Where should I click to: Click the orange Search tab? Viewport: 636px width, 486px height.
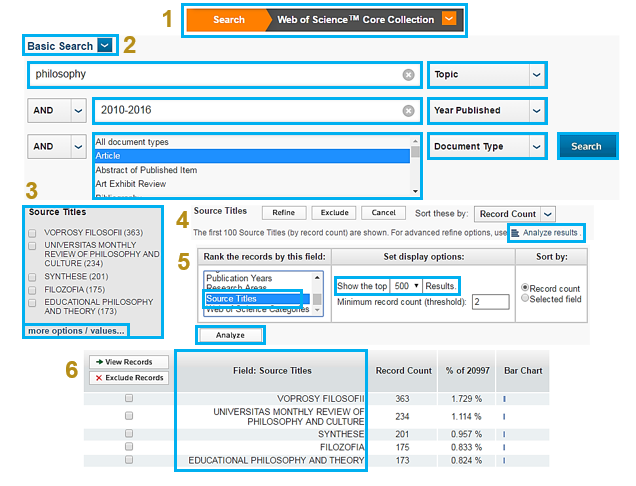228,19
